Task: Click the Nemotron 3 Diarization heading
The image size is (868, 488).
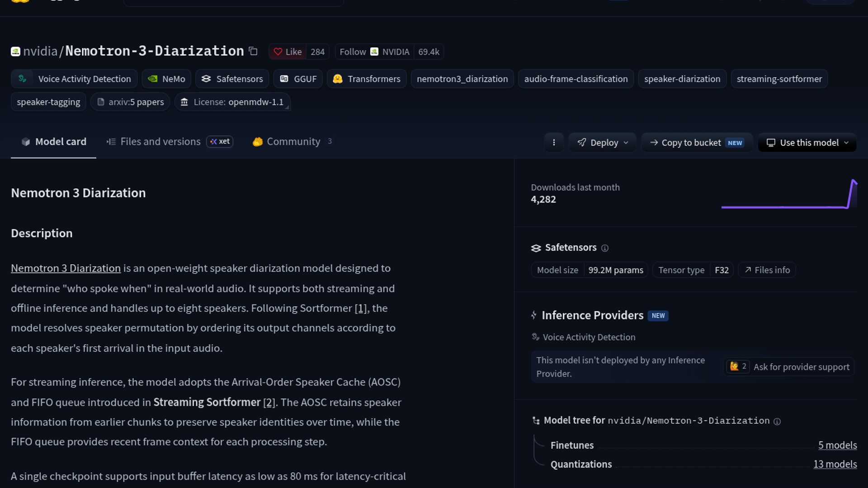Action: [78, 193]
